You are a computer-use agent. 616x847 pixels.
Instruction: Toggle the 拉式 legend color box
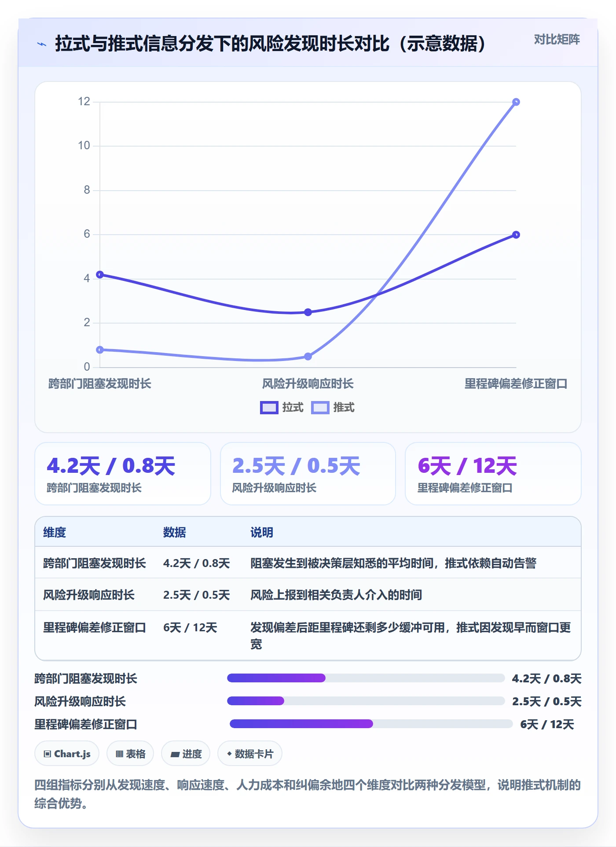tap(269, 408)
